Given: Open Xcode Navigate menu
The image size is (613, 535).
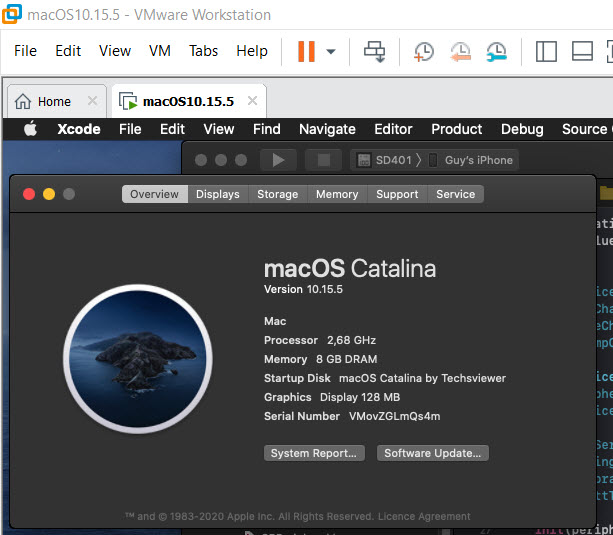Looking at the screenshot, I should tap(327, 129).
